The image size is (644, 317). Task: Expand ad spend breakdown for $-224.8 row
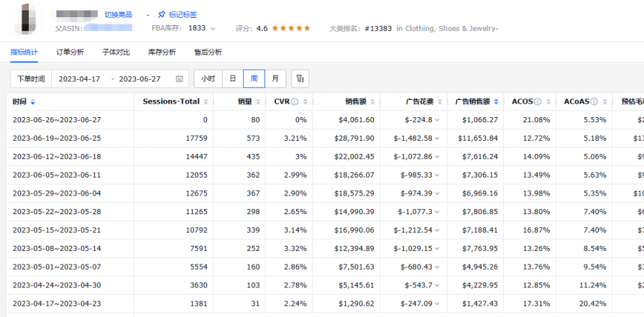438,120
